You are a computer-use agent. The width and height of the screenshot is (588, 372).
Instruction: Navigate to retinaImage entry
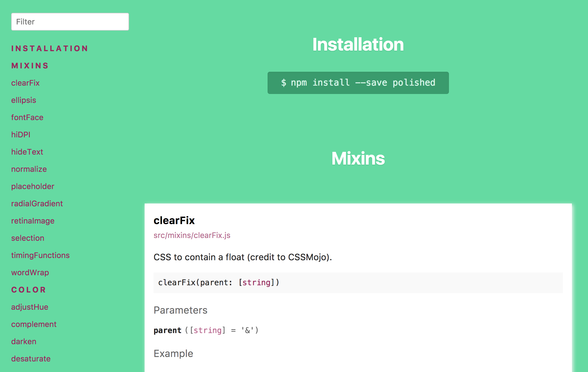pos(33,221)
